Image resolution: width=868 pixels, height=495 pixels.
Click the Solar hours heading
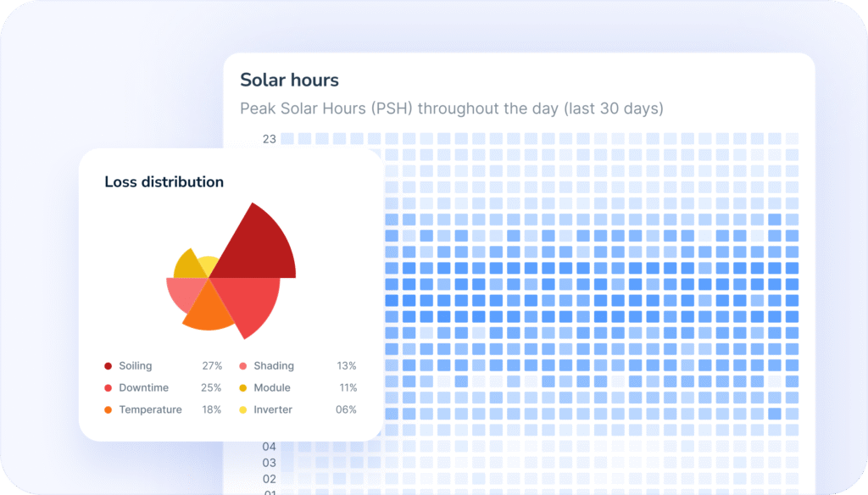tap(289, 81)
